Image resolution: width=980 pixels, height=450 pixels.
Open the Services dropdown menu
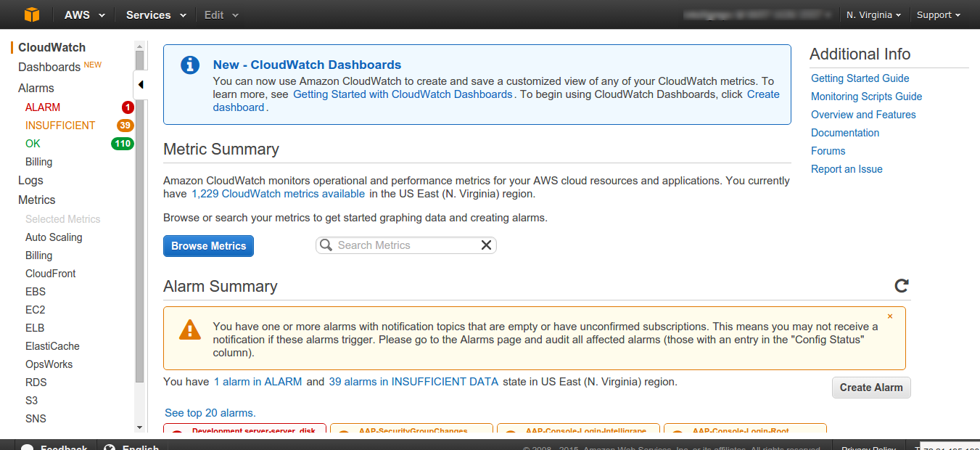click(156, 15)
